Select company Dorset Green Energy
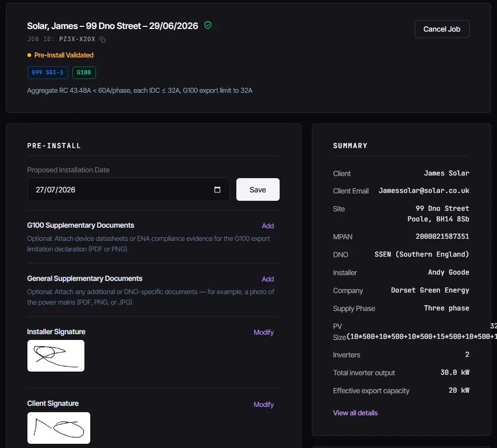This screenshot has width=497, height=448. (430, 290)
